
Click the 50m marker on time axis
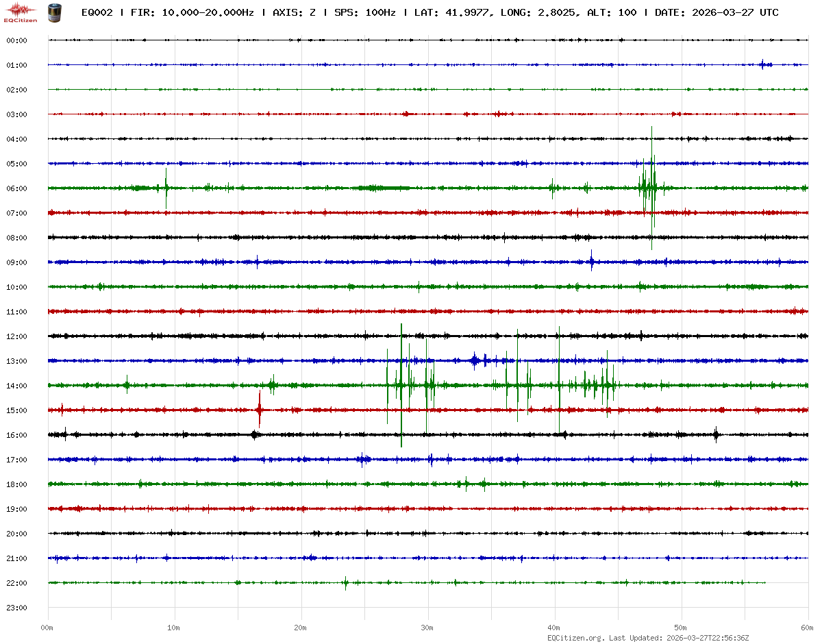[x=681, y=628]
